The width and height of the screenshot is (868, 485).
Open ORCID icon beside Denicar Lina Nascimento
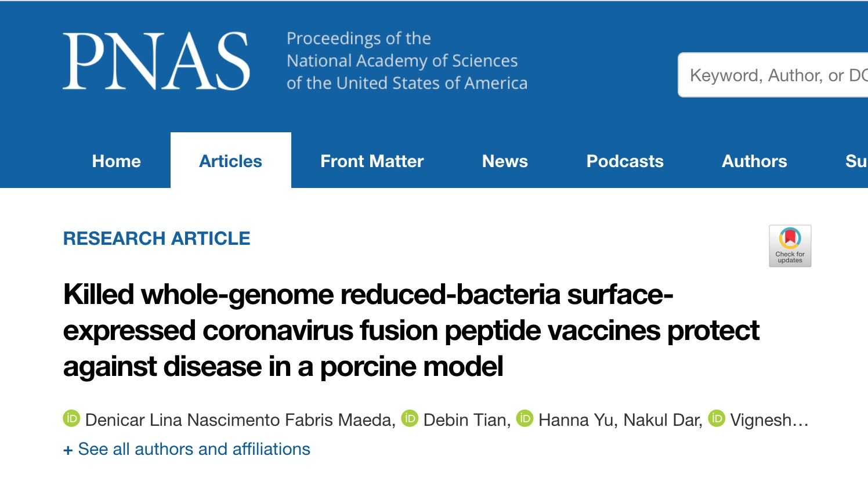tap(71, 418)
